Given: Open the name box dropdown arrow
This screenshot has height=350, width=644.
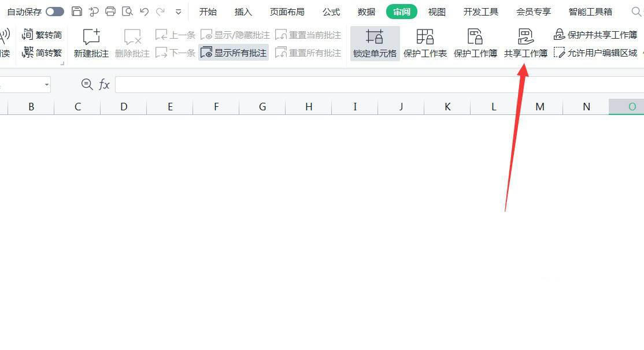Looking at the screenshot, I should (47, 84).
